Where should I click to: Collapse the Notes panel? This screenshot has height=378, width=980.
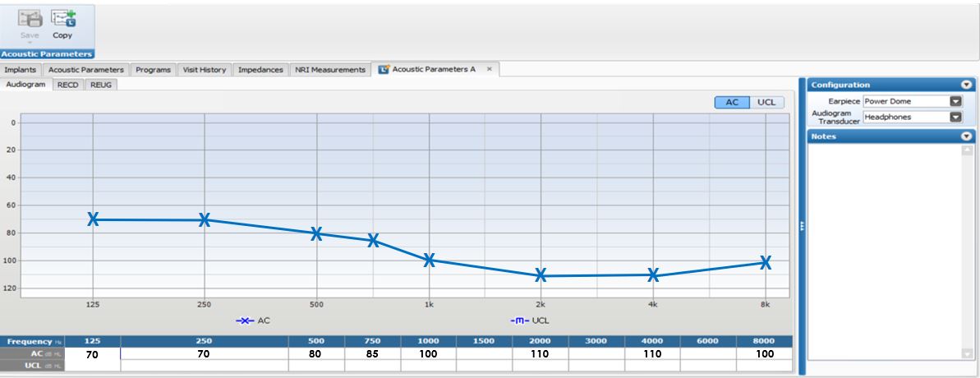pos(966,136)
